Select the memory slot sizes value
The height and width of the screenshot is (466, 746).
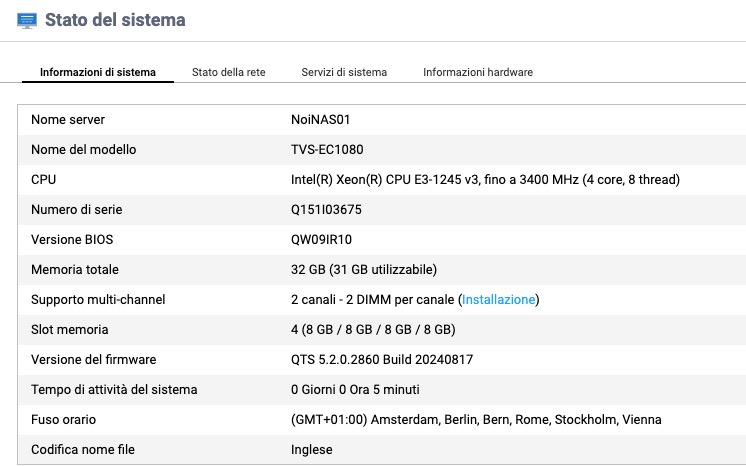pos(373,330)
